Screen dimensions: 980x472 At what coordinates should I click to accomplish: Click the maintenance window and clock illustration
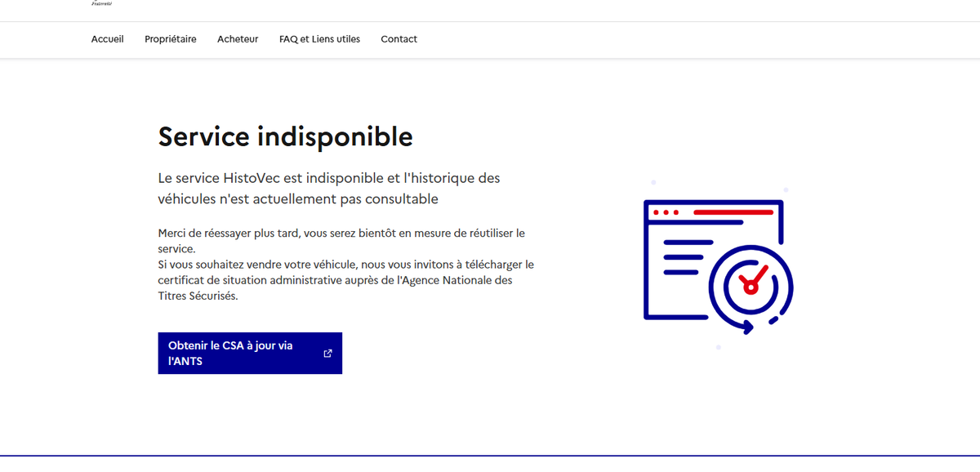click(x=719, y=266)
